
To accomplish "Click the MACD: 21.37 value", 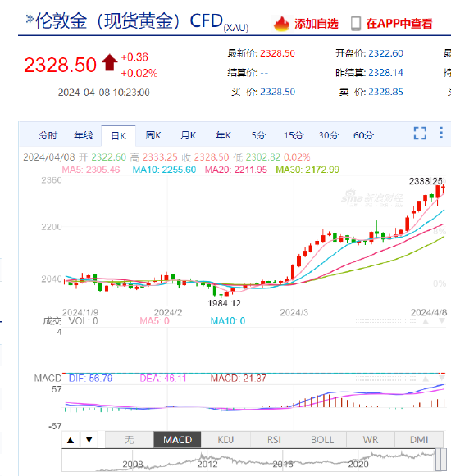I will [x=239, y=379].
